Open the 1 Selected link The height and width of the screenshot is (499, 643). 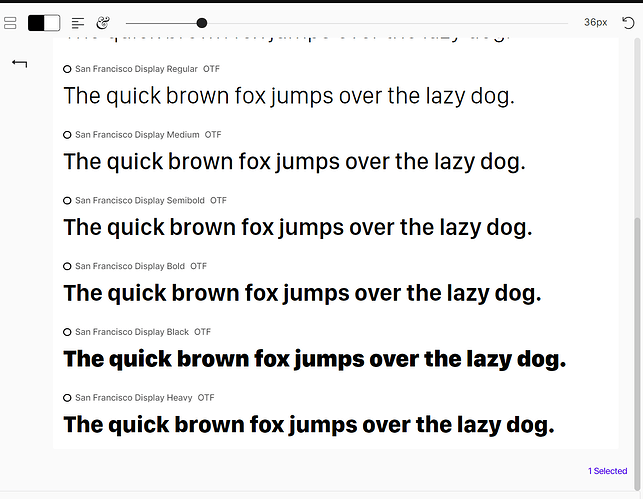pos(607,471)
